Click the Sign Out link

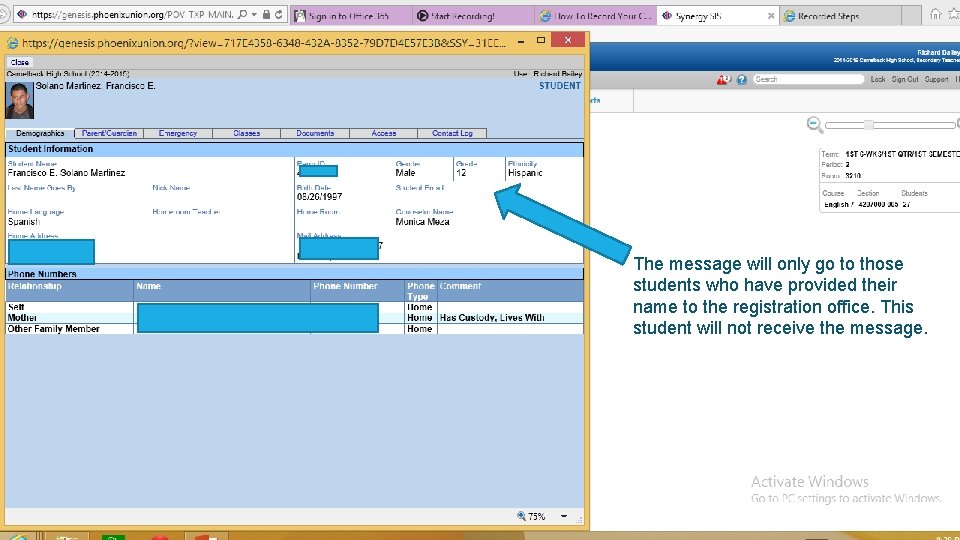(x=905, y=80)
